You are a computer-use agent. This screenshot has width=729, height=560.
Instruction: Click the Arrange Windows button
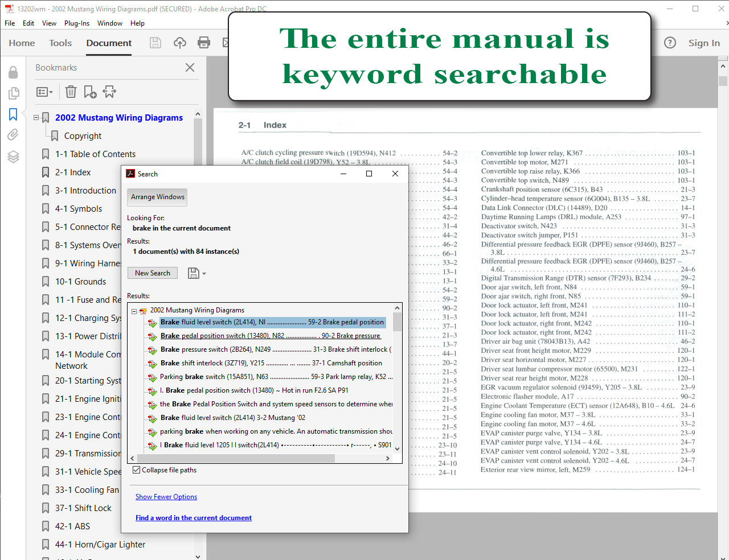click(x=158, y=197)
